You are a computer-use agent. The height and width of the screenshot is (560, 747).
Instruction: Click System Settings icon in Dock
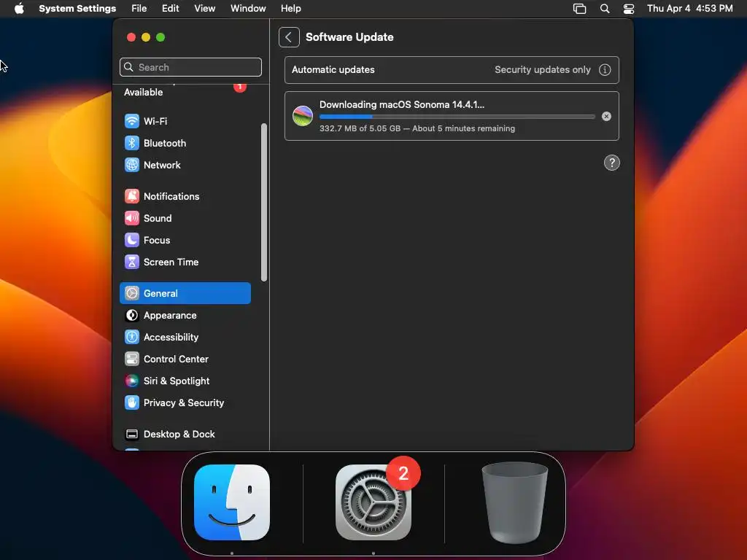tap(373, 502)
